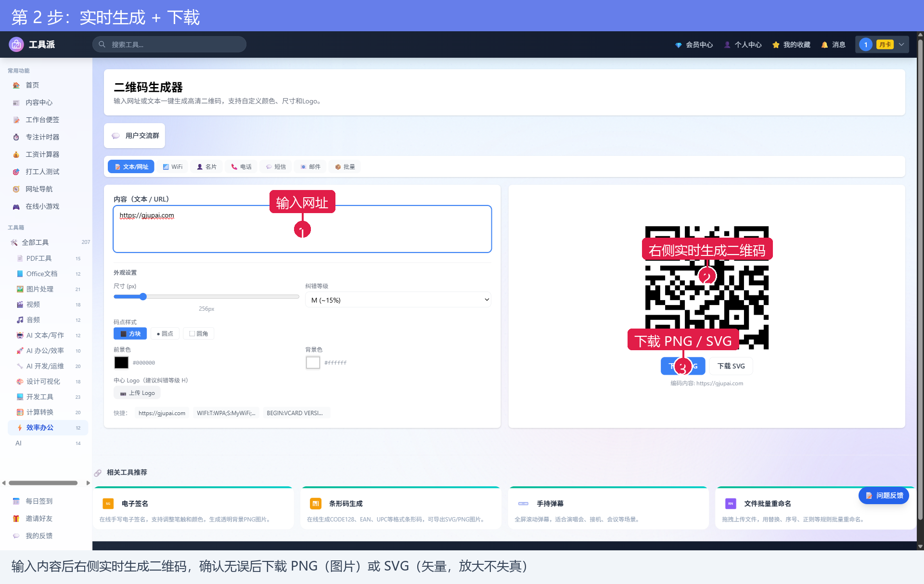Image resolution: width=924 pixels, height=584 pixels.
Task: Open the 效率办公 tool category
Action: coord(48,428)
